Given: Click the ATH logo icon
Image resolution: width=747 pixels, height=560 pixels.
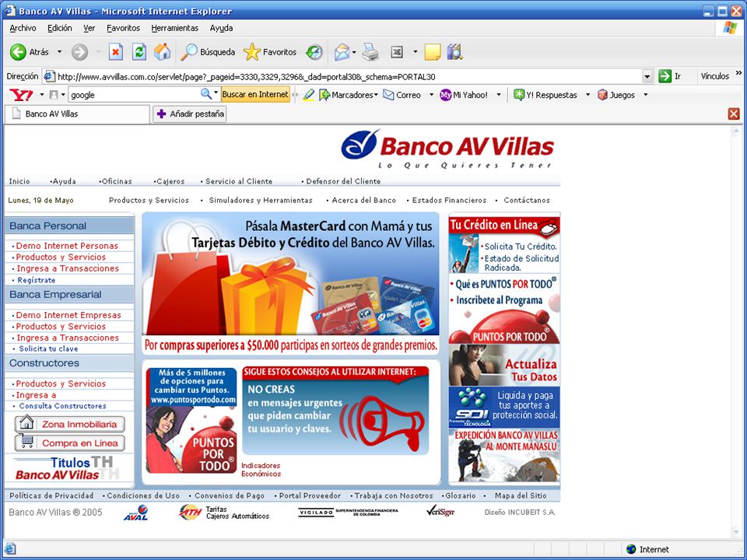Looking at the screenshot, I should (x=191, y=513).
